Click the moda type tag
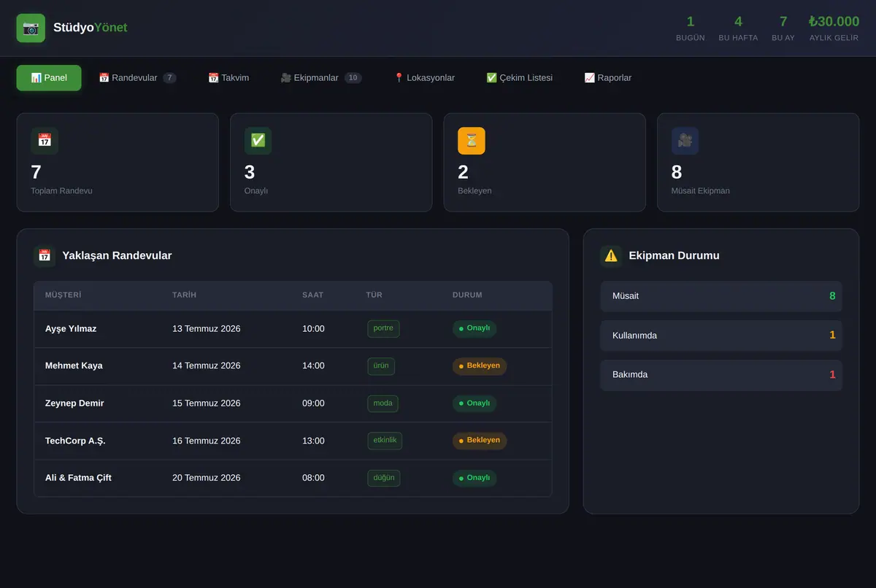The height and width of the screenshot is (588, 876). [x=383, y=403]
